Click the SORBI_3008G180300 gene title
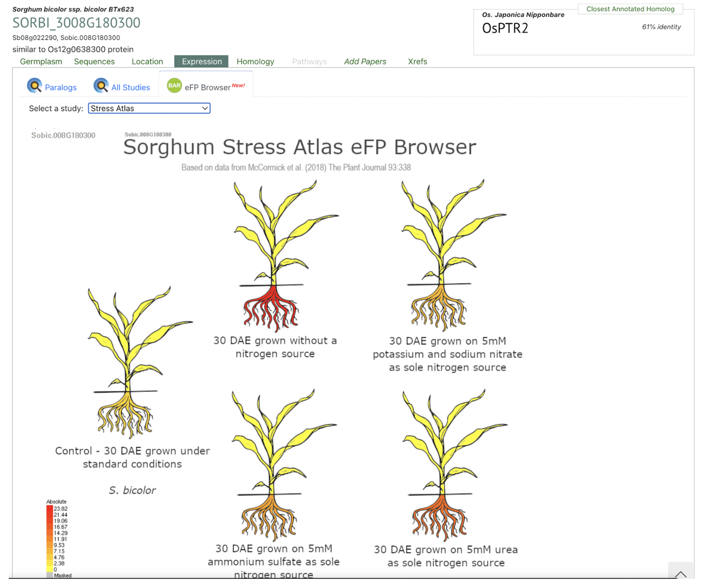 click(x=76, y=23)
